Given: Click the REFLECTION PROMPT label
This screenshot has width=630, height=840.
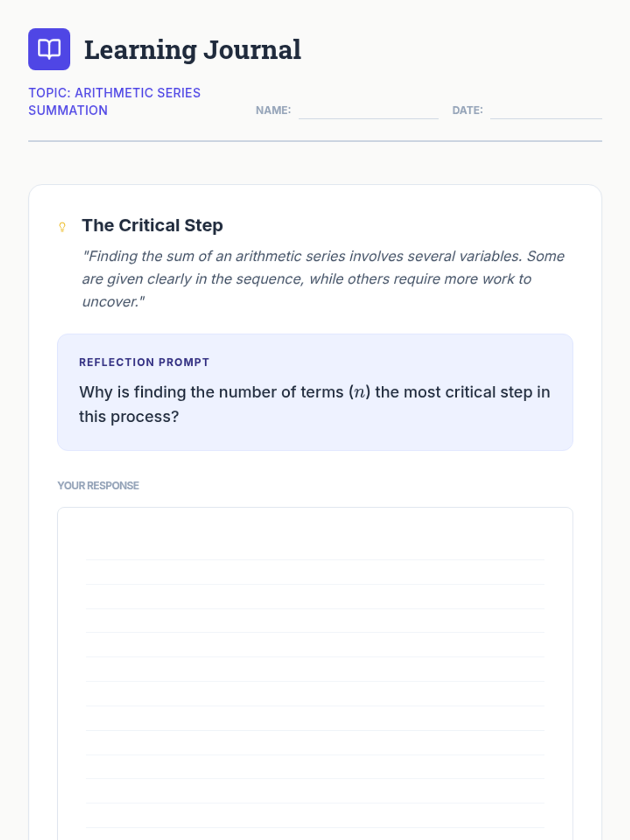Looking at the screenshot, I should pyautogui.click(x=144, y=362).
